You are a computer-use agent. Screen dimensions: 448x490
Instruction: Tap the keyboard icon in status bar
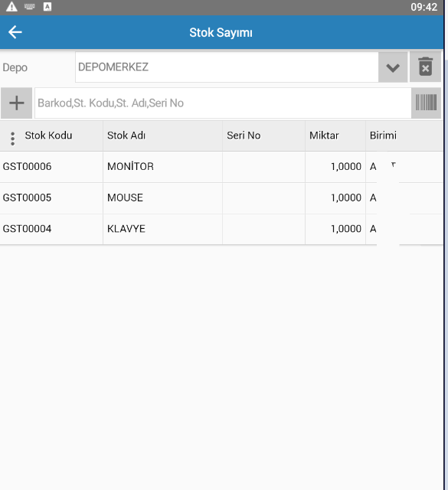(x=30, y=7)
